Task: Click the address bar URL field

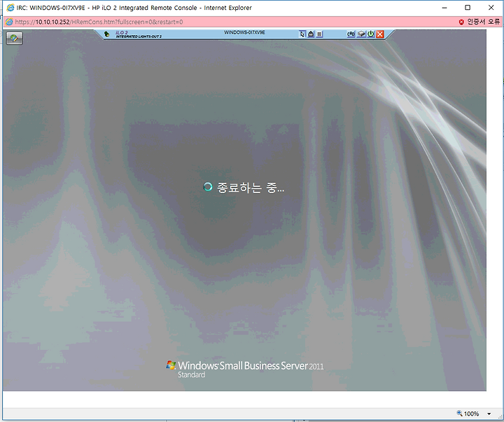Action: [x=99, y=22]
